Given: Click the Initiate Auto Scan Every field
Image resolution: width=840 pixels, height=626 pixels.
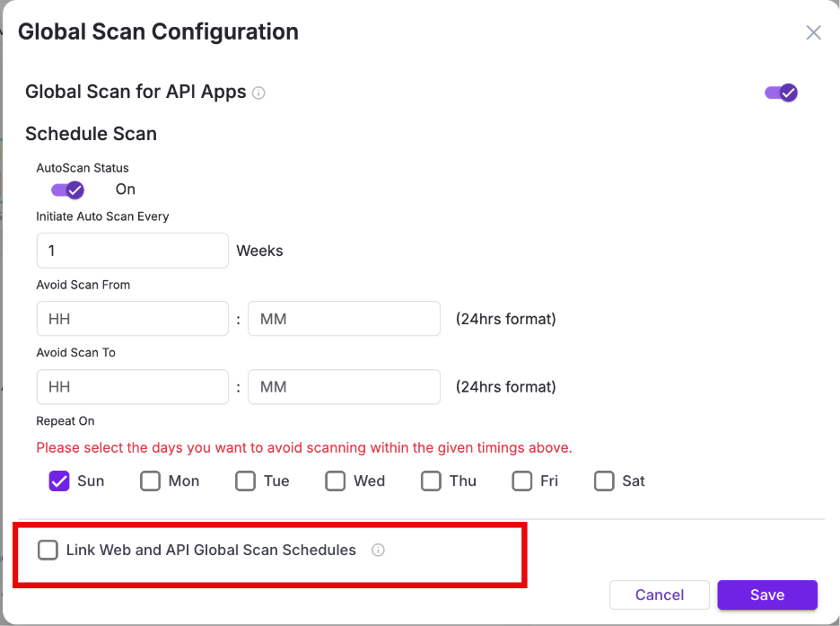Looking at the screenshot, I should 132,251.
